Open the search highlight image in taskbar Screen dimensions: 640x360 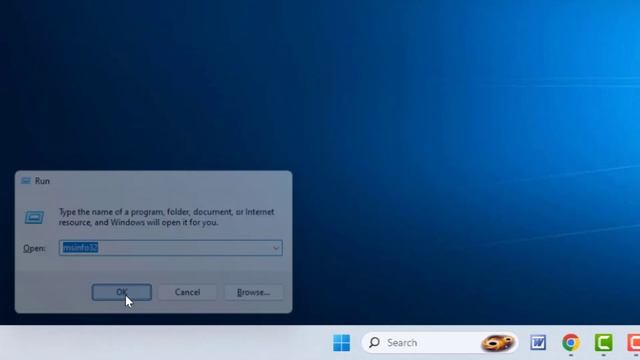click(497, 343)
